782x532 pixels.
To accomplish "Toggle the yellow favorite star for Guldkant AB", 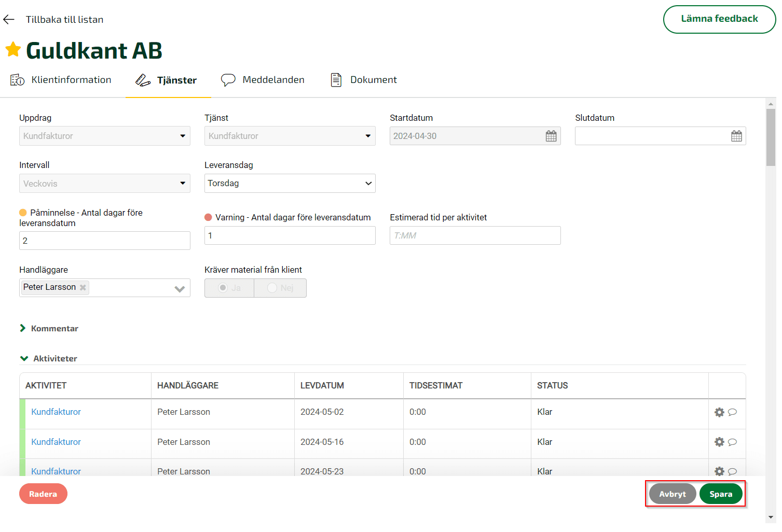I will [x=13, y=50].
